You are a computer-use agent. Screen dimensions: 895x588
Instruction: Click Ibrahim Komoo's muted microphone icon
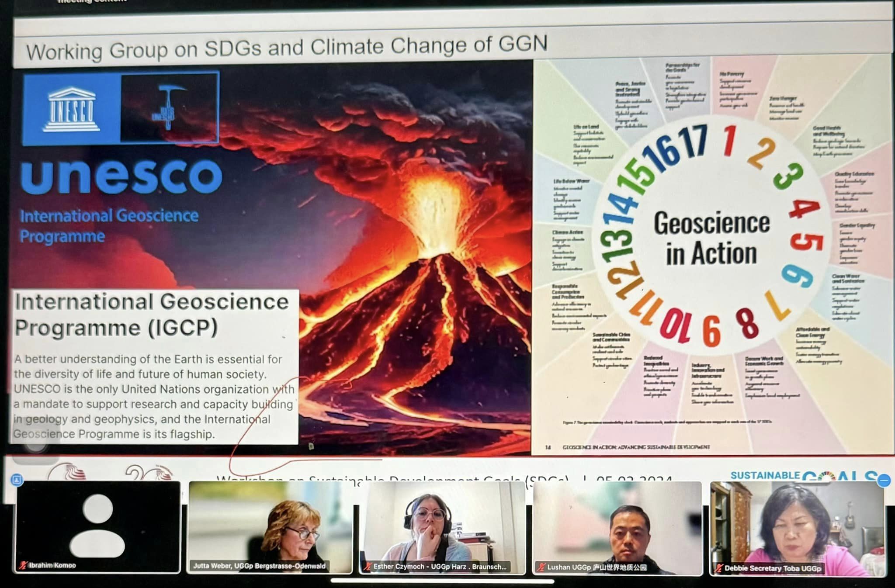point(23,565)
